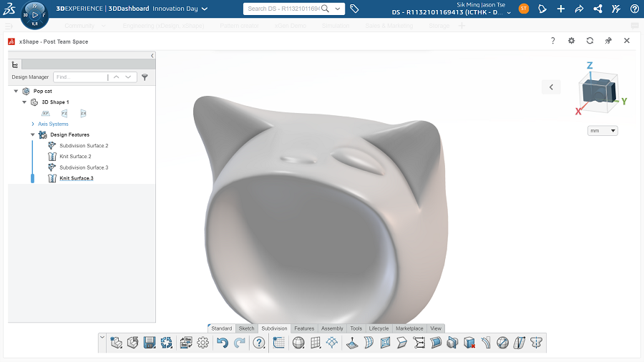
Task: Select Subdivision Surface.2 in the tree
Action: (x=84, y=145)
